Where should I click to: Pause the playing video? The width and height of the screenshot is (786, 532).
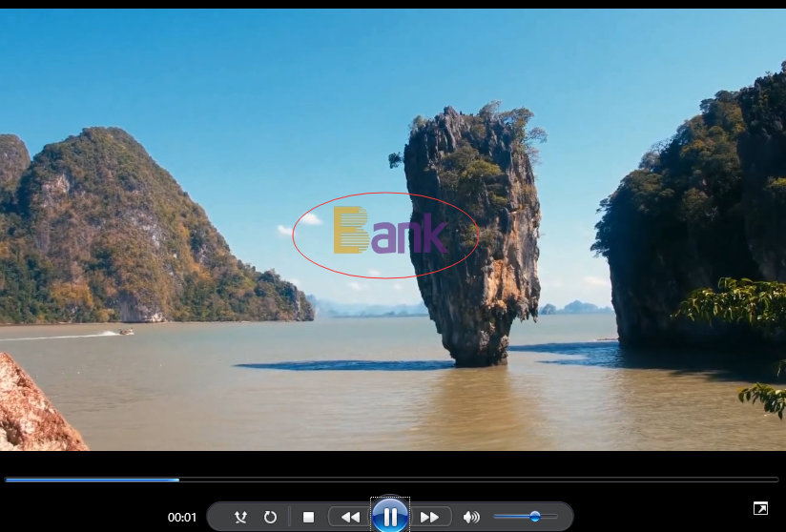390,517
